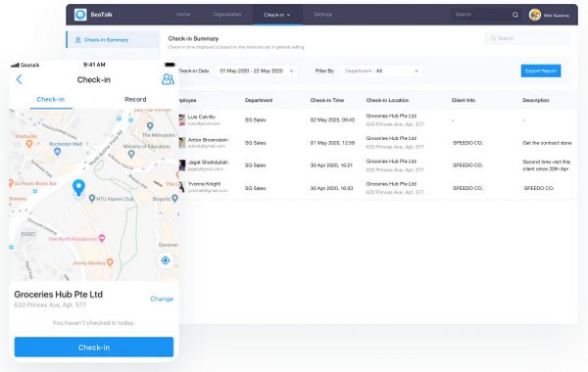The height and width of the screenshot is (372, 588).
Task: Tap the NTU Alumni Club map marker
Action: (92, 198)
